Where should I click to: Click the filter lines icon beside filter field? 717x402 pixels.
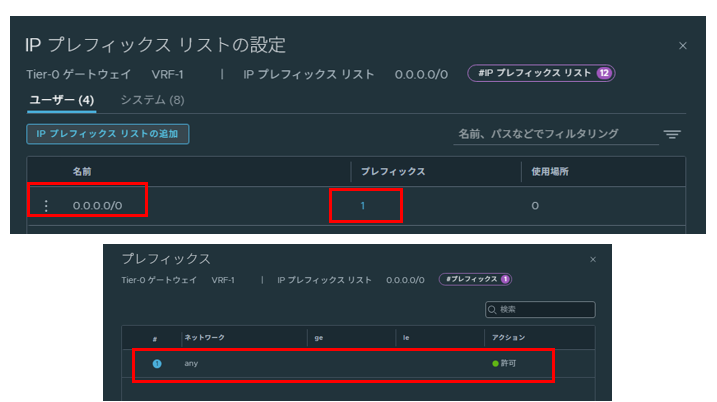point(672,134)
